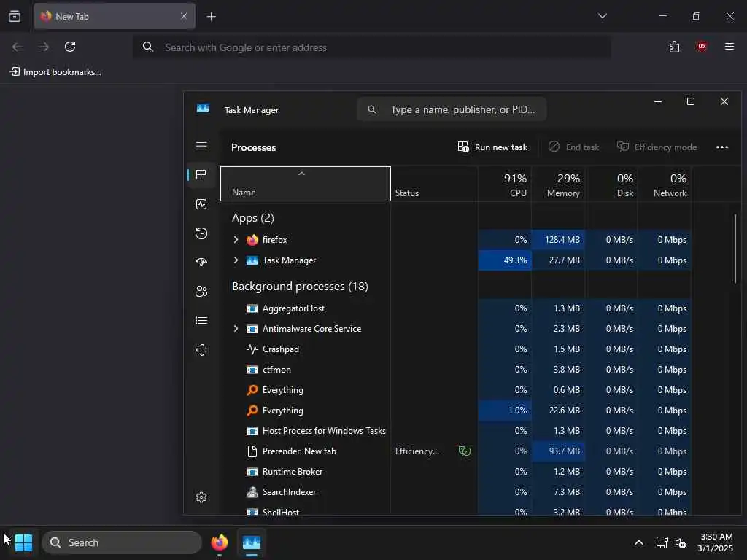
Task: Open Services page puzzle icon in sidebar
Action: tap(201, 350)
